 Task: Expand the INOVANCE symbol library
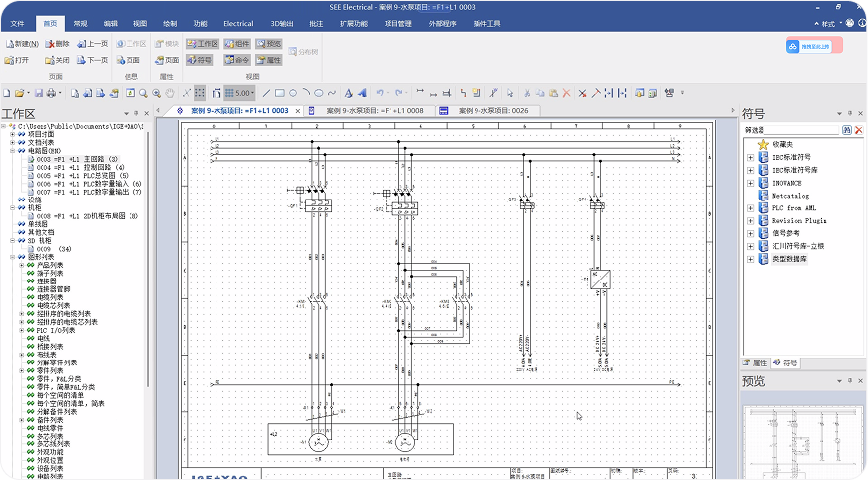pos(750,183)
